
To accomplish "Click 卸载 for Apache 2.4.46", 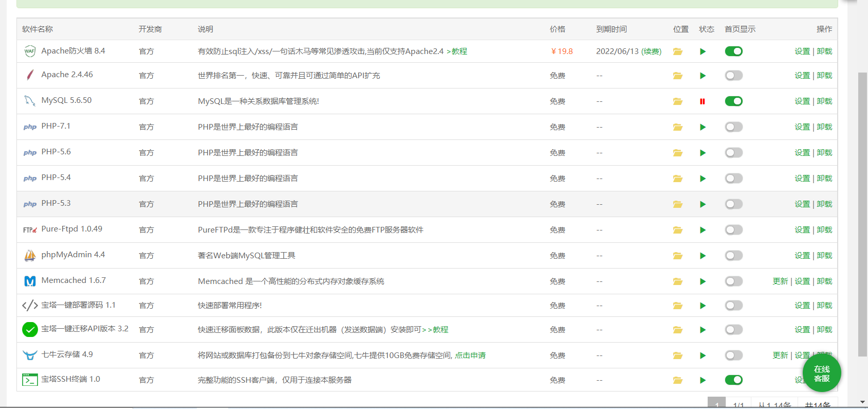I will coord(824,76).
